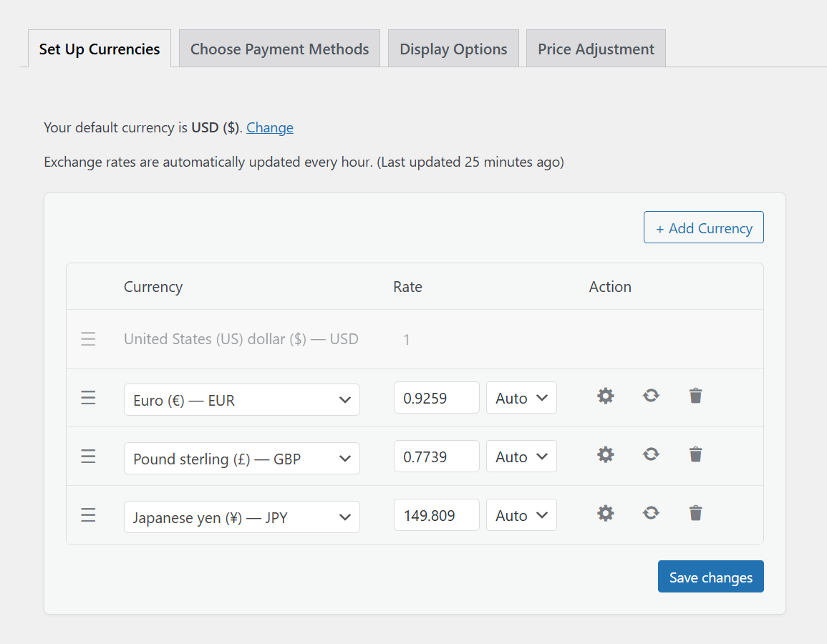Screen dimensions: 827x644
Task: Add a new currency
Action: pyautogui.click(x=703, y=227)
